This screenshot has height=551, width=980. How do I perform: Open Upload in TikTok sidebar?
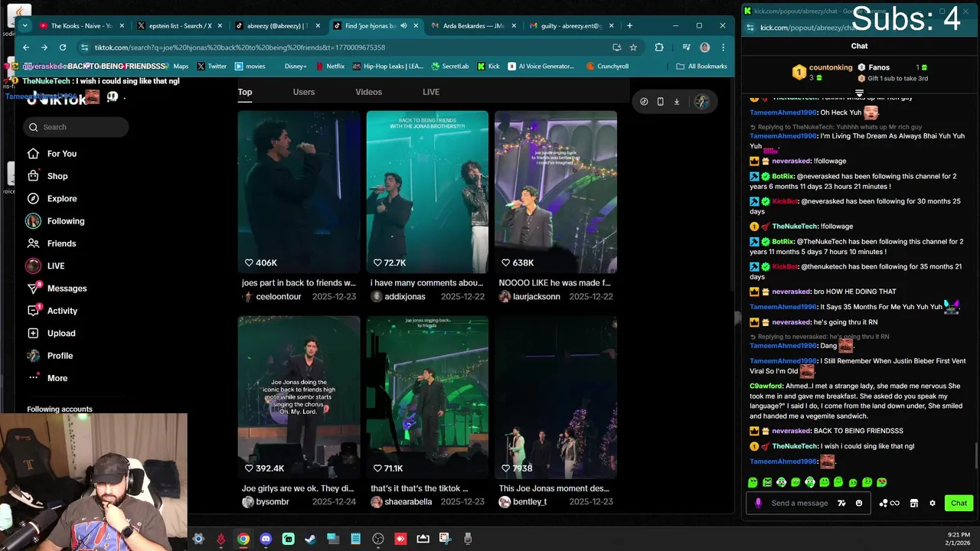coord(51,333)
